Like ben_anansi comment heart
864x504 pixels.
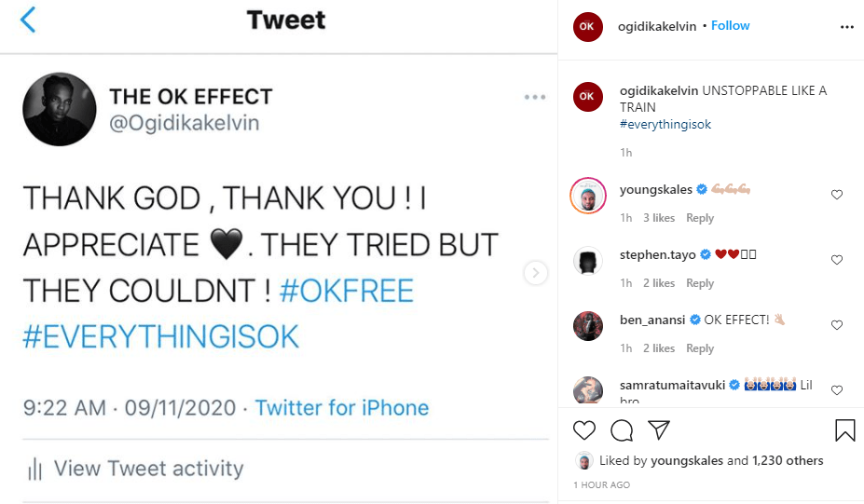(836, 325)
